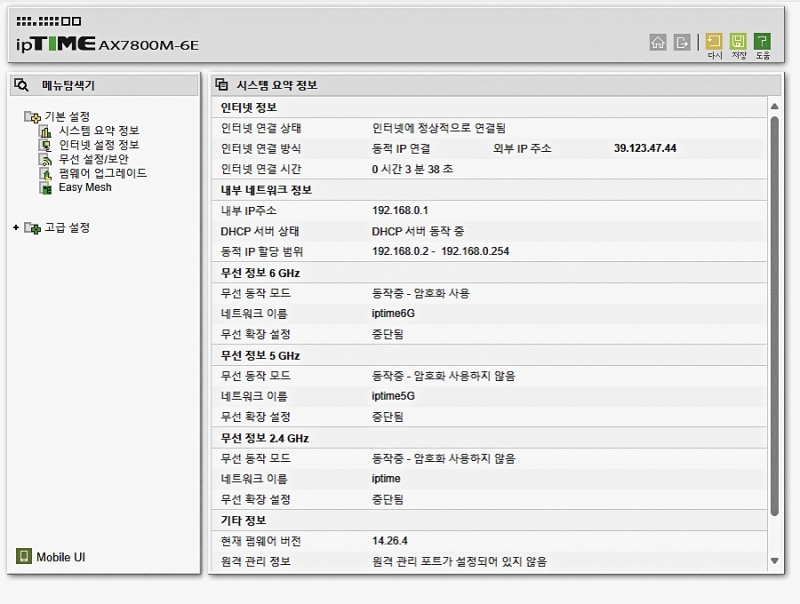
Task: Click the 저장 save icon
Action: tap(738, 42)
